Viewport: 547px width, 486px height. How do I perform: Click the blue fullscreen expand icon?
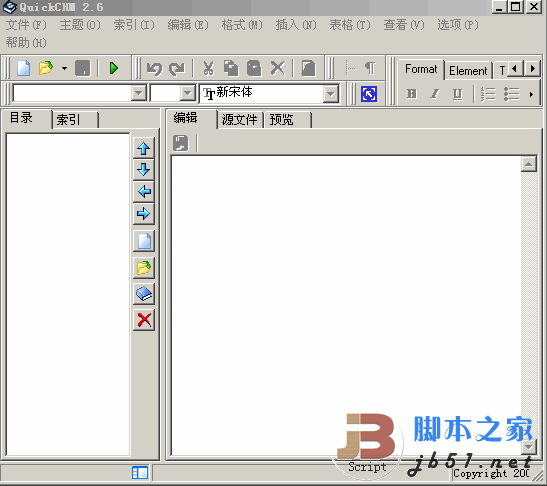[x=369, y=94]
